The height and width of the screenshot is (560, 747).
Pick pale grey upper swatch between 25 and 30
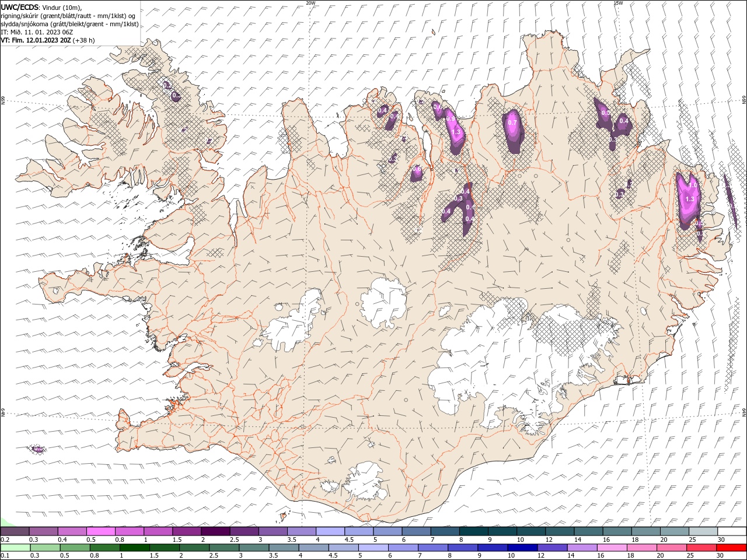pyautogui.click(x=703, y=531)
